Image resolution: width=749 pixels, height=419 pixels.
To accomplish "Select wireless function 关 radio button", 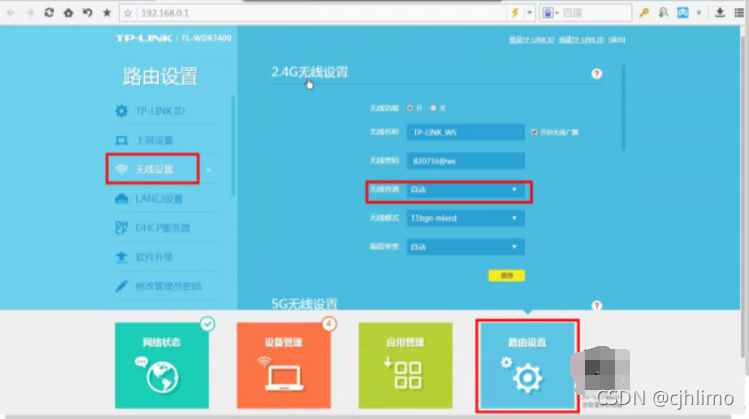I will pyautogui.click(x=433, y=108).
